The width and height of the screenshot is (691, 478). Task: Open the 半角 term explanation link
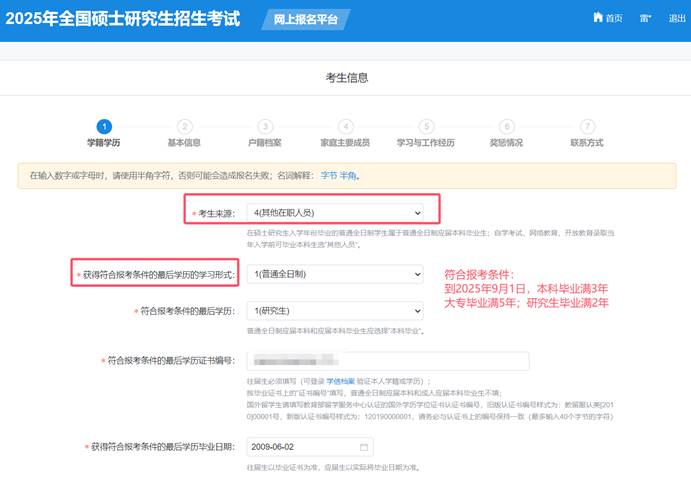pos(349,175)
